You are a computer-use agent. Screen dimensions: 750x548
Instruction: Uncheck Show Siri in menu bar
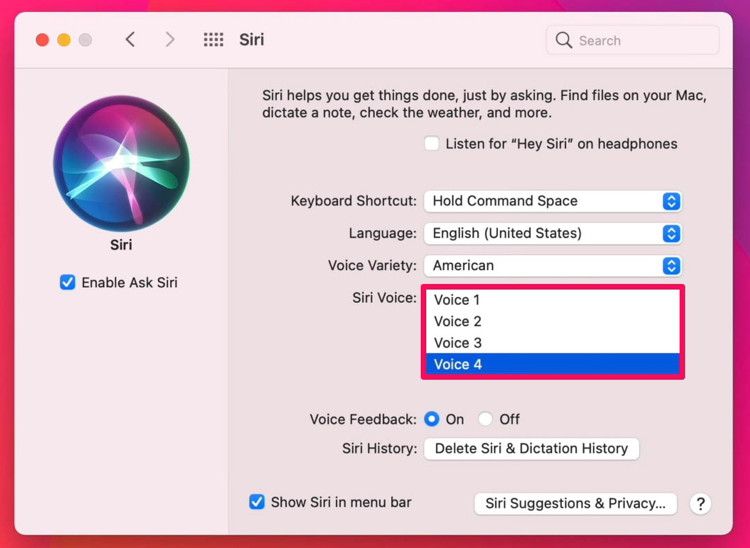tap(257, 502)
